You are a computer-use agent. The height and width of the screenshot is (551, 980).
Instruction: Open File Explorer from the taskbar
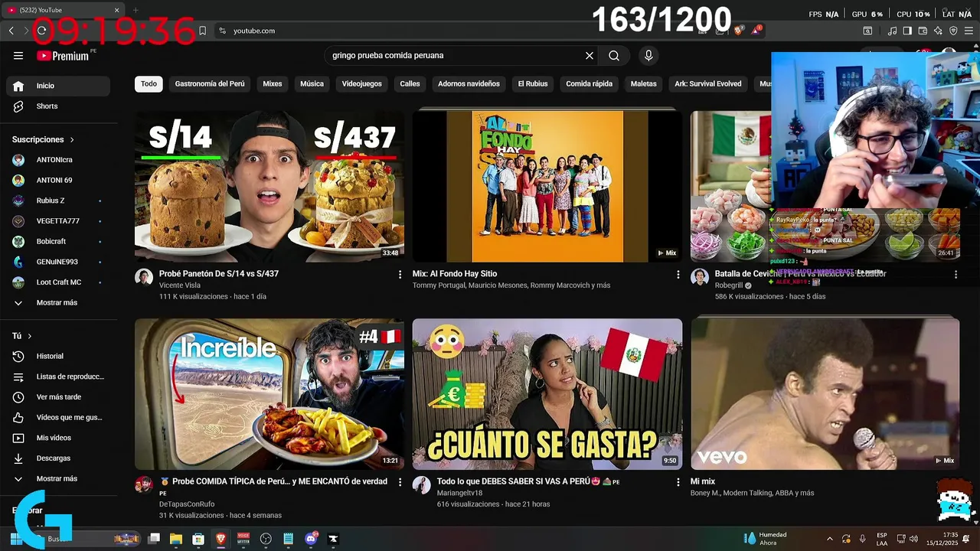[175, 539]
